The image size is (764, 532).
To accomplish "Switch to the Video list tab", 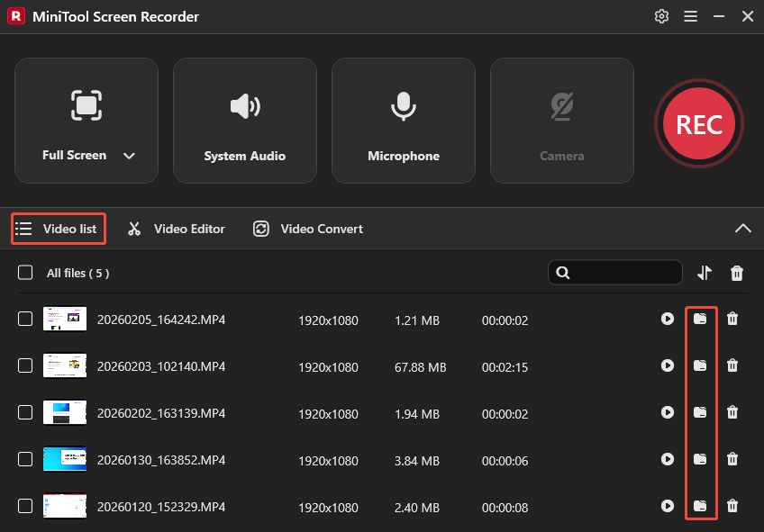I will (58, 229).
